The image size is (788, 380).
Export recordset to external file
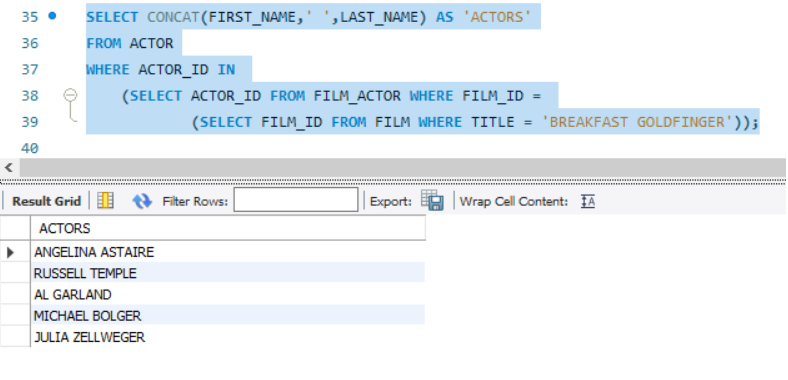pyautogui.click(x=432, y=201)
